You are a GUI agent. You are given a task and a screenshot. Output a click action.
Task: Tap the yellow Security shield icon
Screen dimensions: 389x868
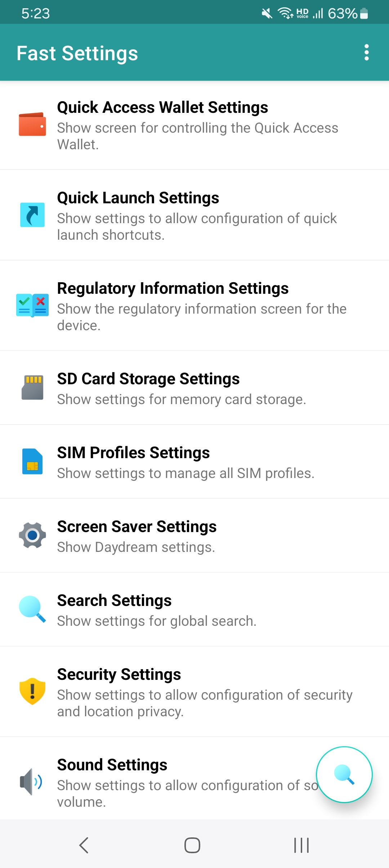pyautogui.click(x=32, y=691)
